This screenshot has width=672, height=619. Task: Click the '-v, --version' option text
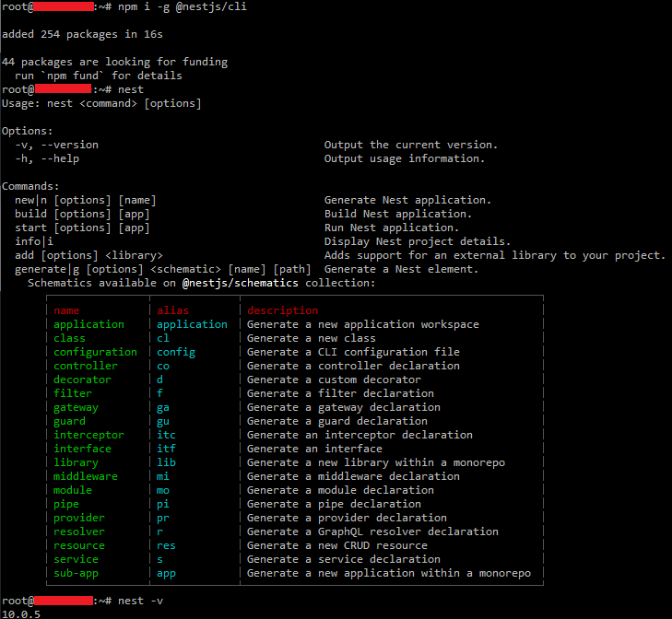(x=56, y=145)
